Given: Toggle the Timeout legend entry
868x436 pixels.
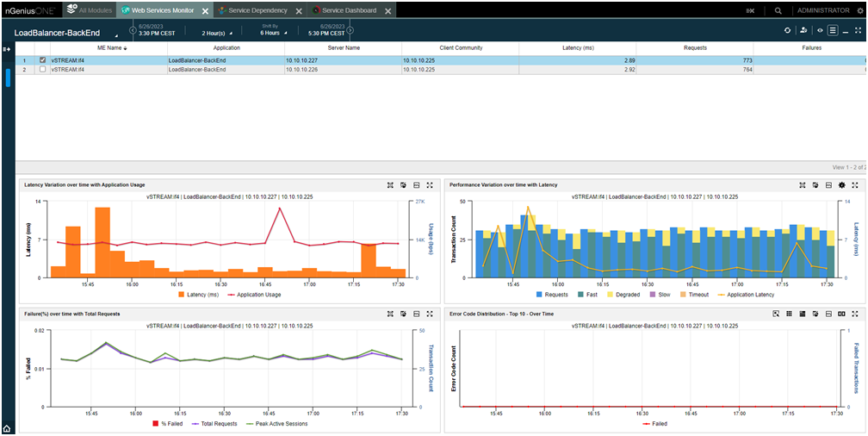Looking at the screenshot, I should (x=694, y=295).
